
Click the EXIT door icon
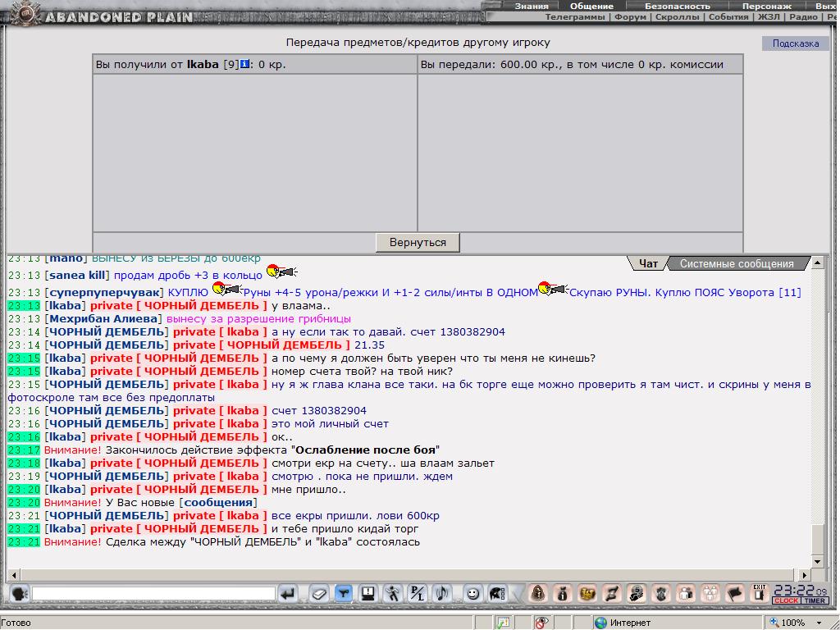tap(759, 593)
